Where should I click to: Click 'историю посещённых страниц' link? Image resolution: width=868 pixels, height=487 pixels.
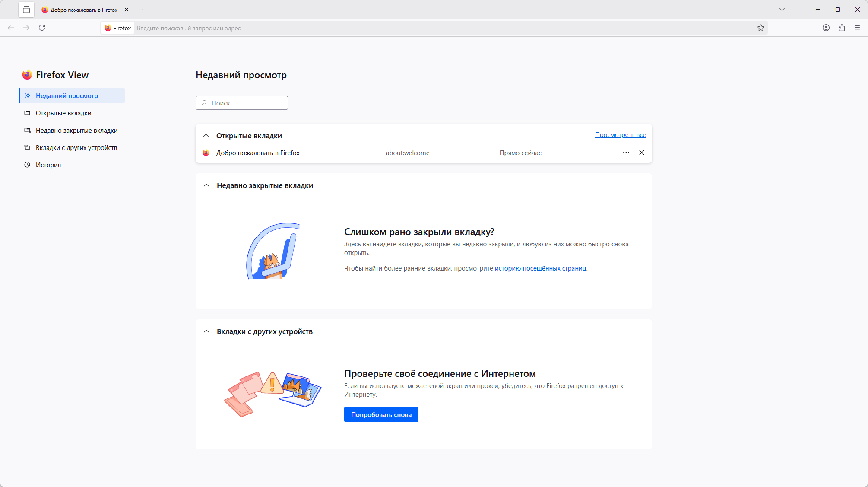pos(540,268)
